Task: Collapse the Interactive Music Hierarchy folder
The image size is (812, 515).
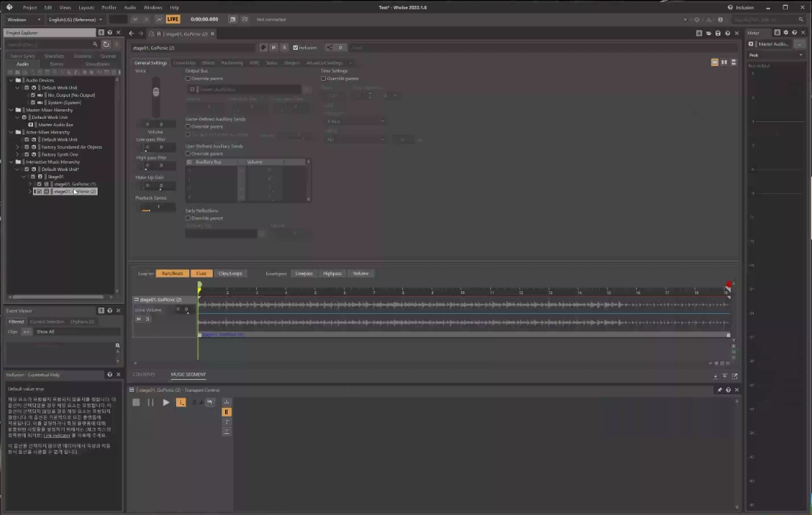Action: (11, 161)
